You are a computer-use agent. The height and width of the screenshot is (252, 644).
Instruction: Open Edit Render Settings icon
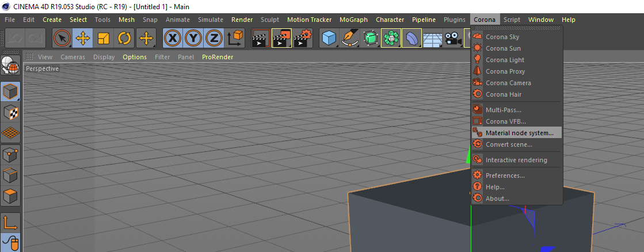(302, 39)
